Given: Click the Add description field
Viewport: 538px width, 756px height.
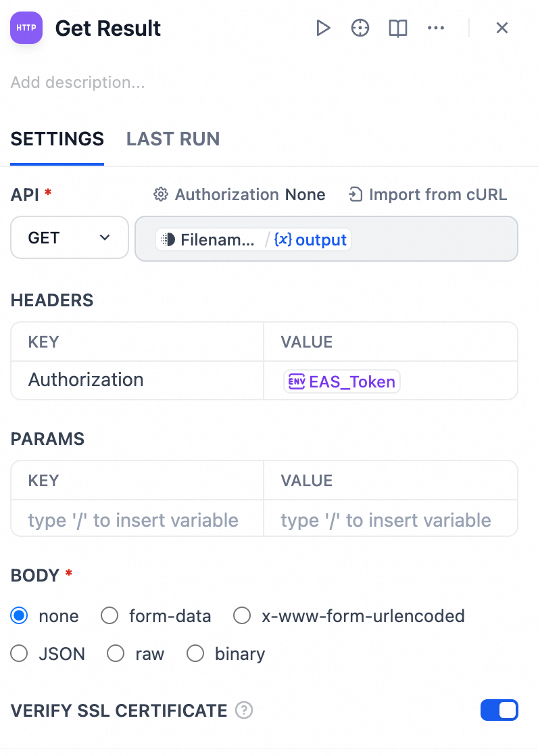Looking at the screenshot, I should coord(78,82).
